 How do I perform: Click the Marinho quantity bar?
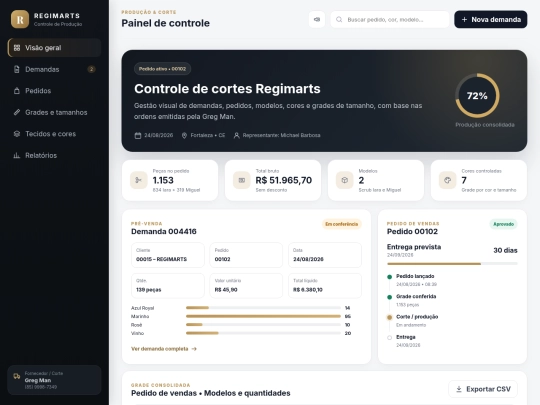(x=263, y=316)
